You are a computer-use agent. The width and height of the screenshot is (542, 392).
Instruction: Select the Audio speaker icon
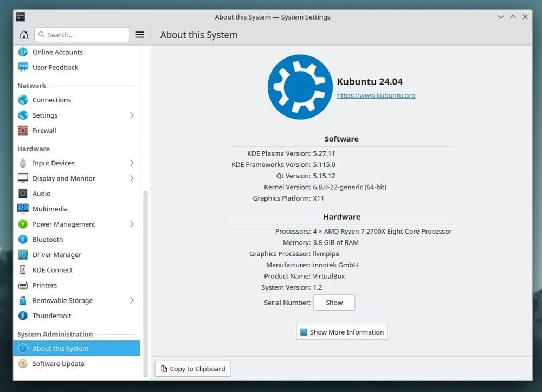[x=22, y=194]
